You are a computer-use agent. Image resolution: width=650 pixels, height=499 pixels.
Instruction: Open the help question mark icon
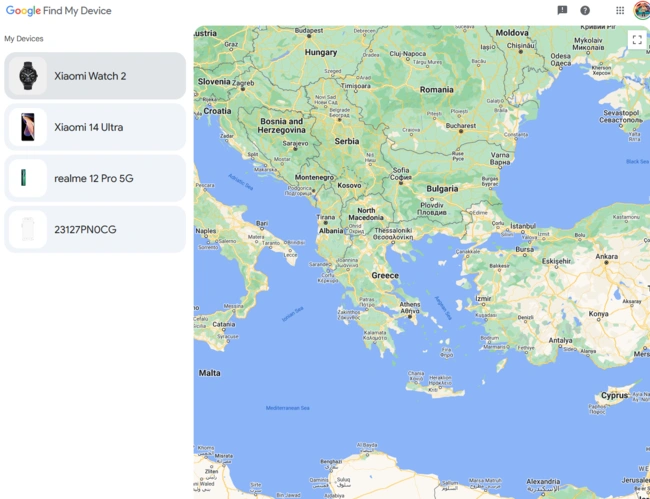click(585, 10)
